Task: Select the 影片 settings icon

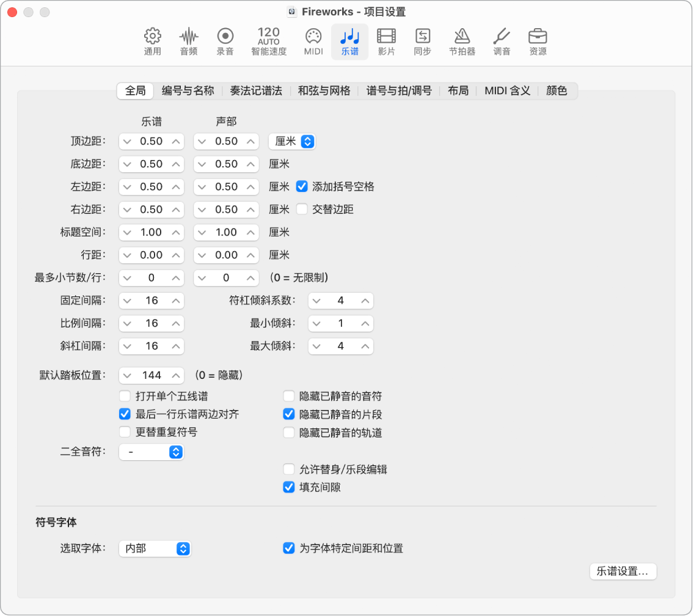Action: 386,40
